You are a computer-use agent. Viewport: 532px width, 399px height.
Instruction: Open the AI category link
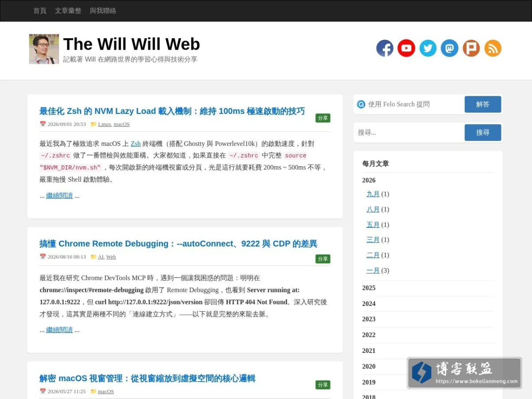101,257
